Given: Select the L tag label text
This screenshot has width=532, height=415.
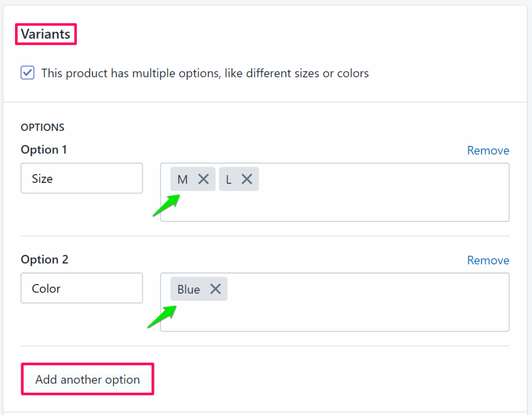Looking at the screenshot, I should click(x=229, y=180).
